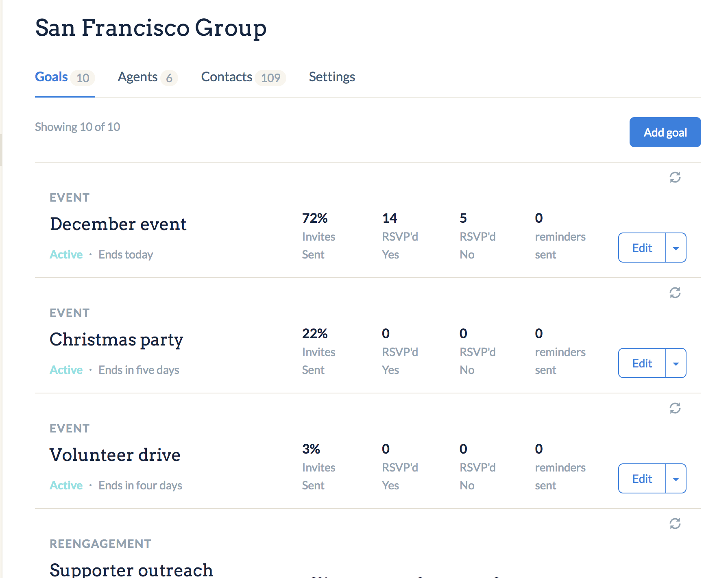Refresh the Supporter outreach goal stats
Screen dimensions: 728x578
click(x=675, y=524)
